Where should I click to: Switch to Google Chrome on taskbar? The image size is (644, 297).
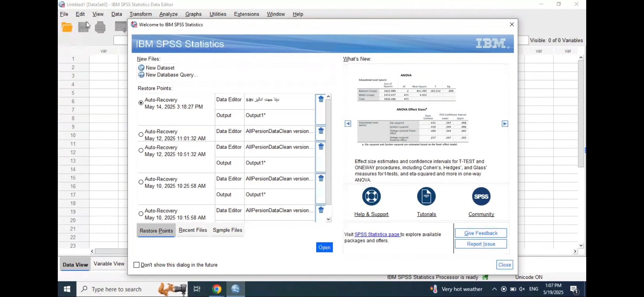pyautogui.click(x=217, y=289)
